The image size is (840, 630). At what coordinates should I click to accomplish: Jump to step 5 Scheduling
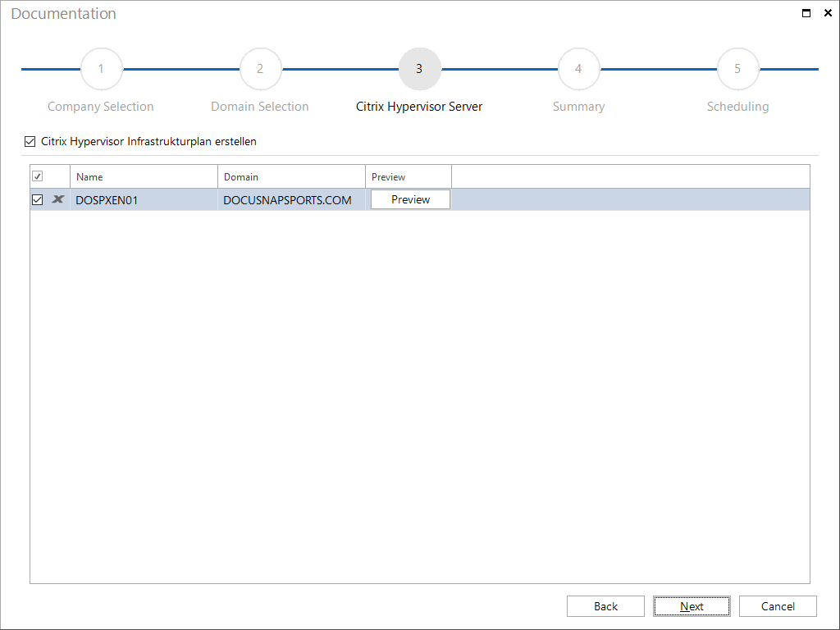[x=738, y=69]
